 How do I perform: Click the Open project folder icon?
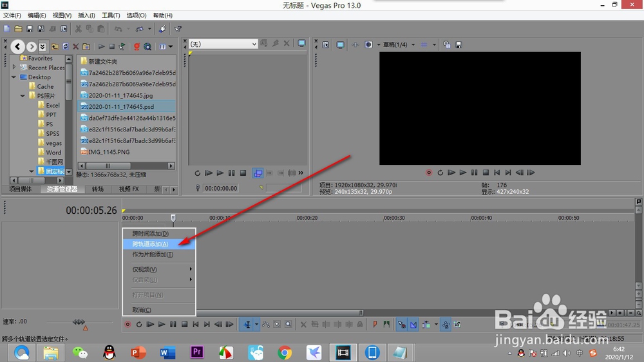point(19,29)
